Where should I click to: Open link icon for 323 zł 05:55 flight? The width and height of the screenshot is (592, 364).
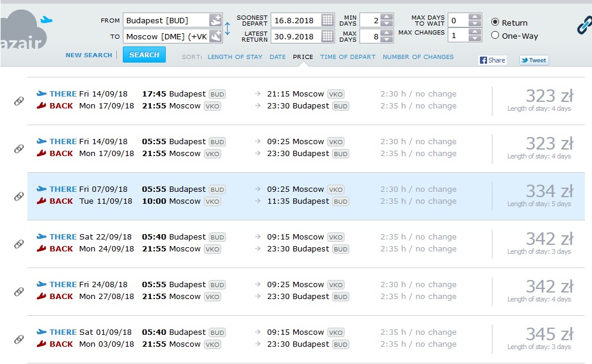[19, 148]
